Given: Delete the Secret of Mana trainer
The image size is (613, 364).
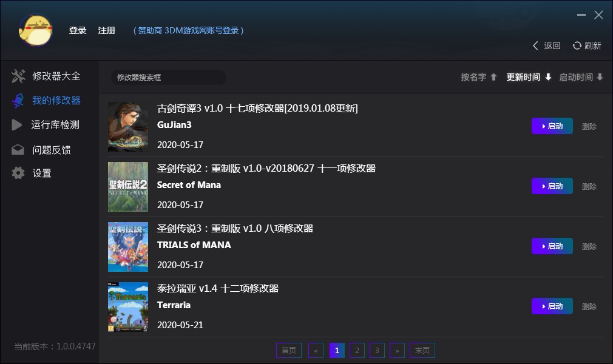Looking at the screenshot, I should coord(589,186).
